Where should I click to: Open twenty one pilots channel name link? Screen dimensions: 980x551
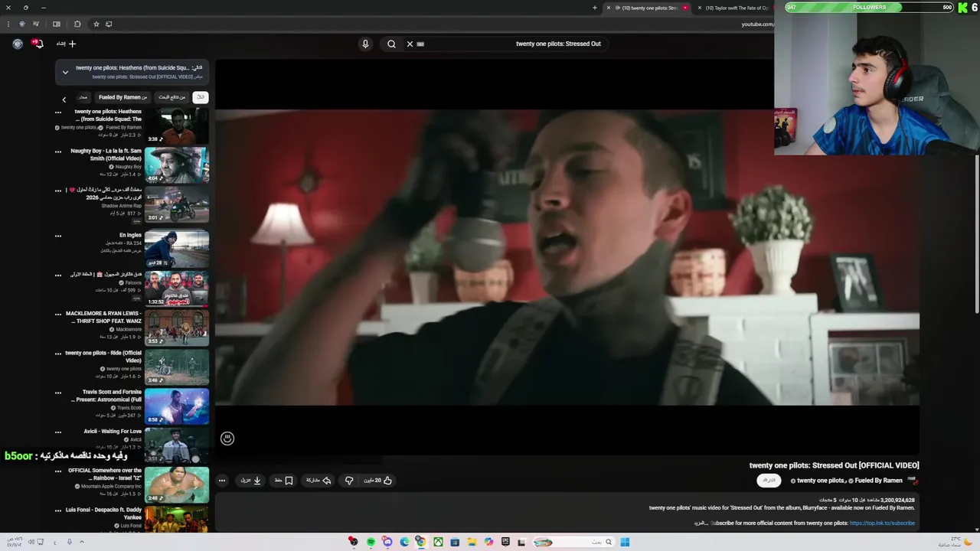coord(820,481)
